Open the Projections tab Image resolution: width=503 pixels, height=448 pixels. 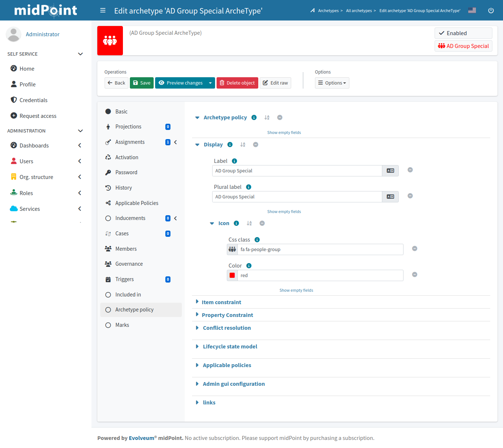[141, 127]
